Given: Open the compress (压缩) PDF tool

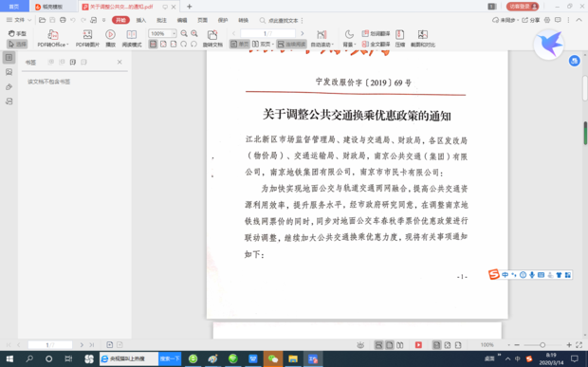Looking at the screenshot, I should [400, 39].
